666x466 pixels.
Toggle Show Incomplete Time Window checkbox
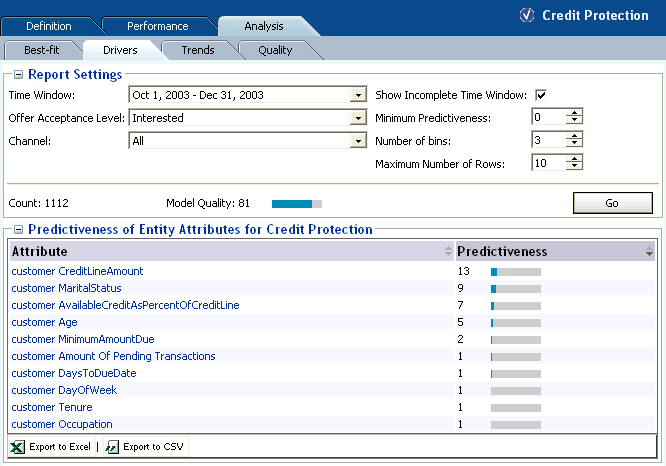[541, 95]
